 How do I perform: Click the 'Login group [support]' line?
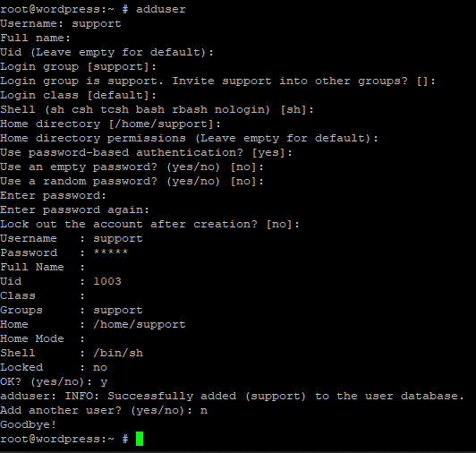tap(79, 67)
